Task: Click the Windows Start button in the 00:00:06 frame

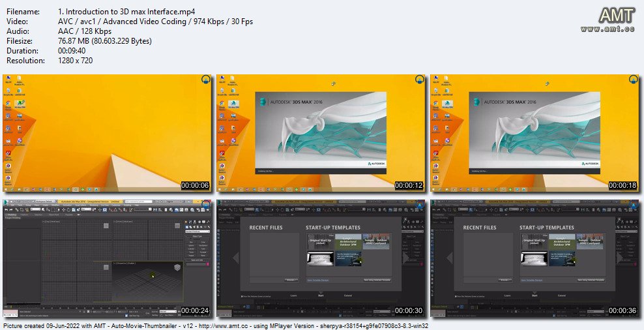Action: 5,189
